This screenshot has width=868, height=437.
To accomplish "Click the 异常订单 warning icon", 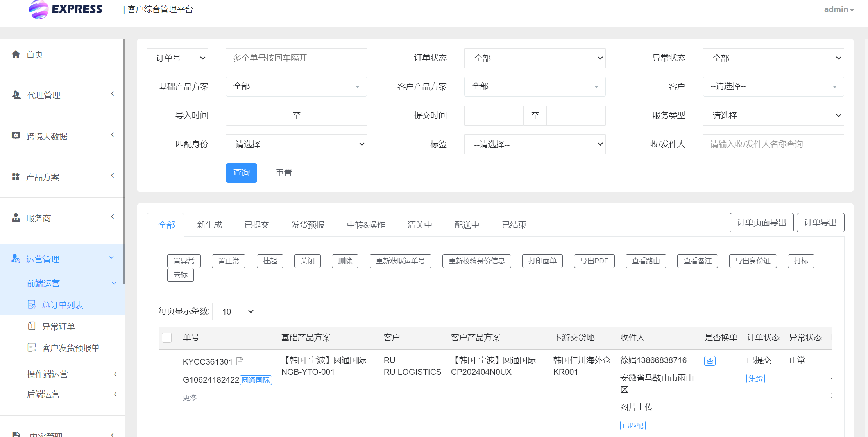I will click(x=32, y=326).
